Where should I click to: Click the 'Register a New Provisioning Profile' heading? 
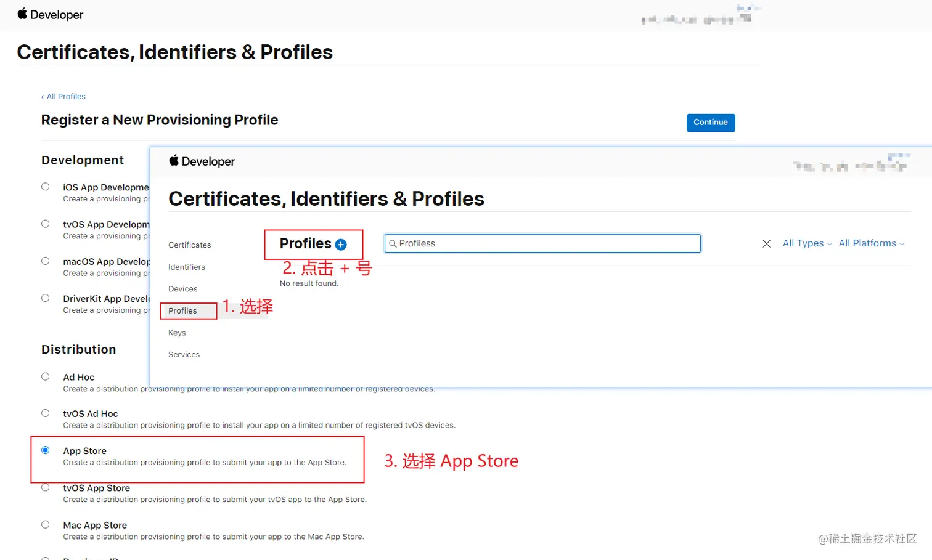[160, 120]
